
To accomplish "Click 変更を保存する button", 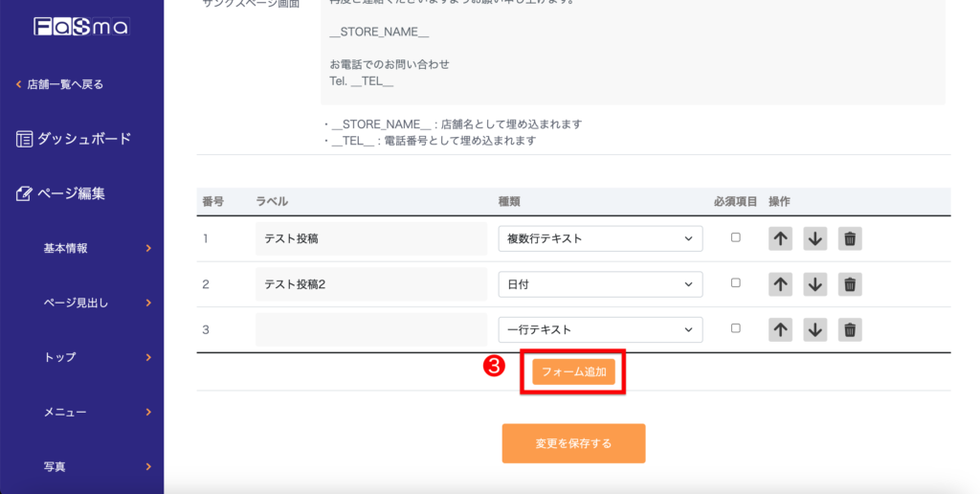I will click(x=573, y=443).
